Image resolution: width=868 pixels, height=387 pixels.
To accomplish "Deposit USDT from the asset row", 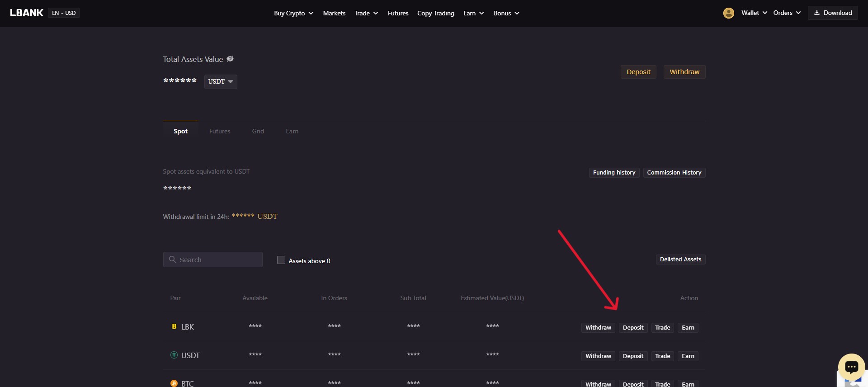I will [633, 356].
